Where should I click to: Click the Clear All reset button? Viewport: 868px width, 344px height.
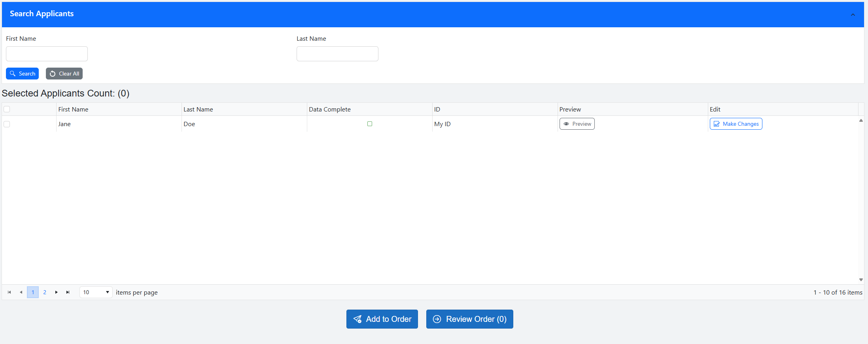pos(64,74)
